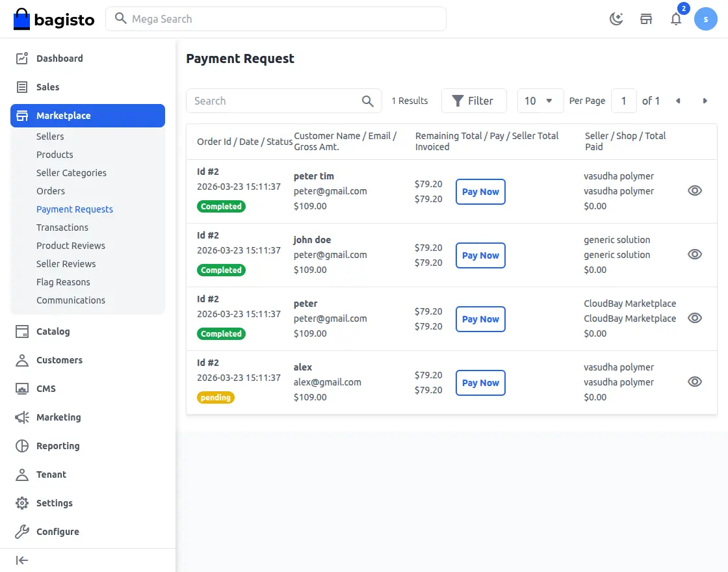Open the Filter panel
The image size is (728, 572).
tap(473, 101)
